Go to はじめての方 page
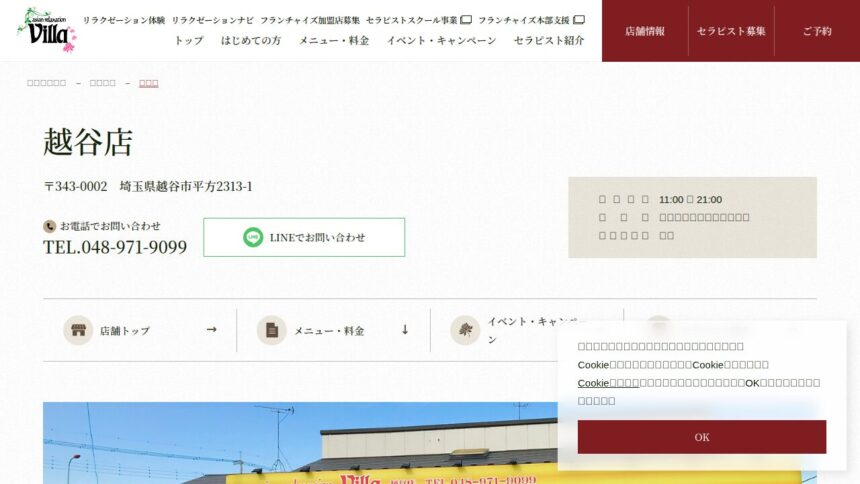The height and width of the screenshot is (484, 860). (x=251, y=41)
